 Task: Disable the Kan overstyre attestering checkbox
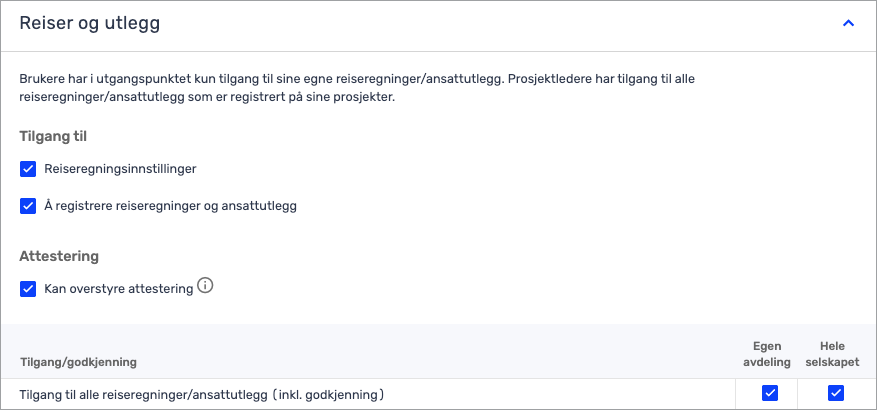[x=28, y=289]
